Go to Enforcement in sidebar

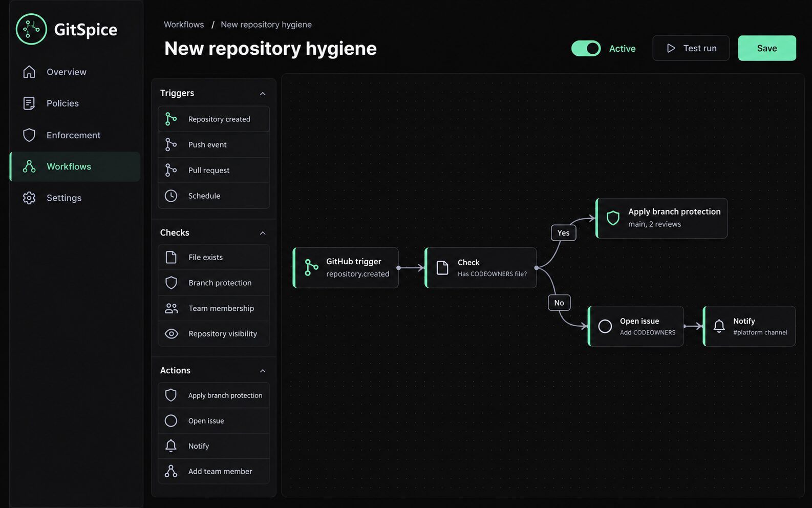coord(75,135)
